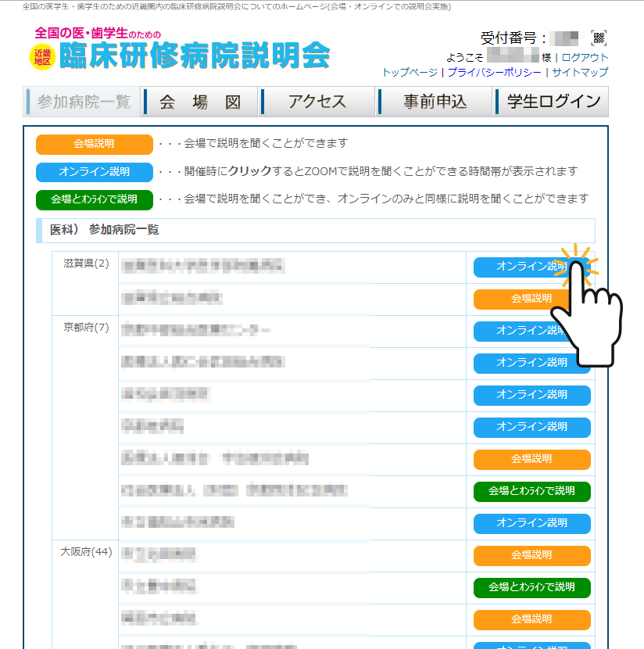
Task: Click the blue オンライン説明 legend button
Action: point(94,172)
